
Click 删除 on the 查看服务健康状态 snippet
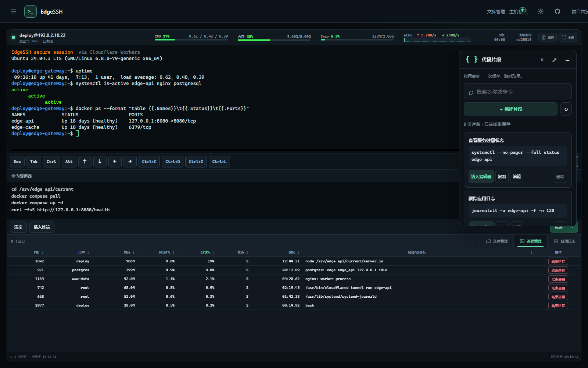560,176
